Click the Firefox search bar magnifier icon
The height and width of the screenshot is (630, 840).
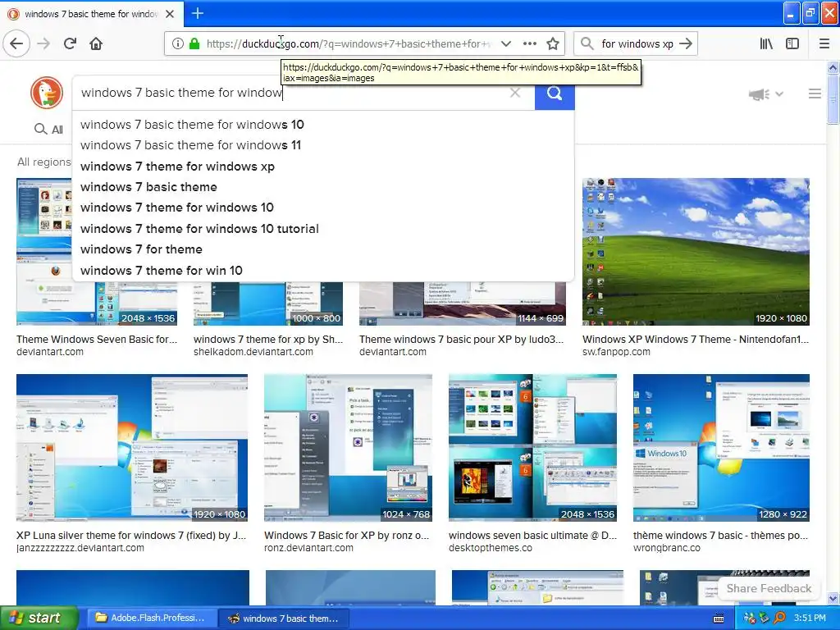tap(587, 44)
